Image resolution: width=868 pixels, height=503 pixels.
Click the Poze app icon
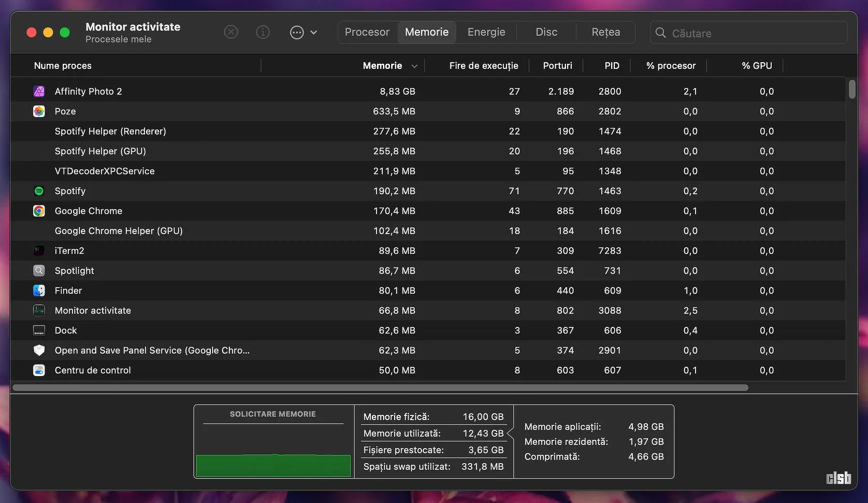click(39, 111)
